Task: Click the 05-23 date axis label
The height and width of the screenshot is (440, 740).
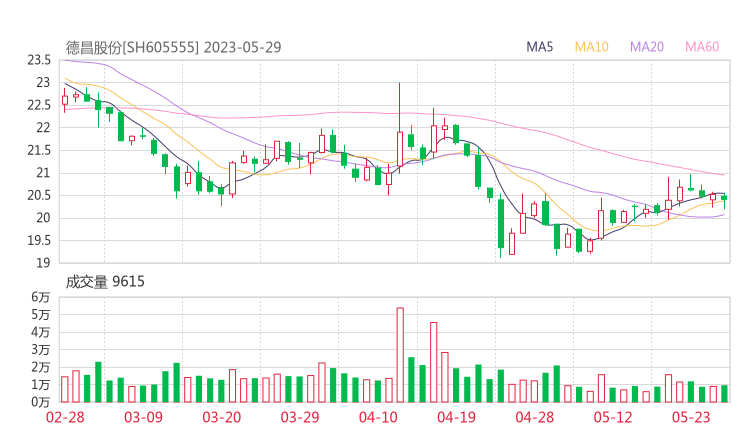Action: click(x=691, y=417)
